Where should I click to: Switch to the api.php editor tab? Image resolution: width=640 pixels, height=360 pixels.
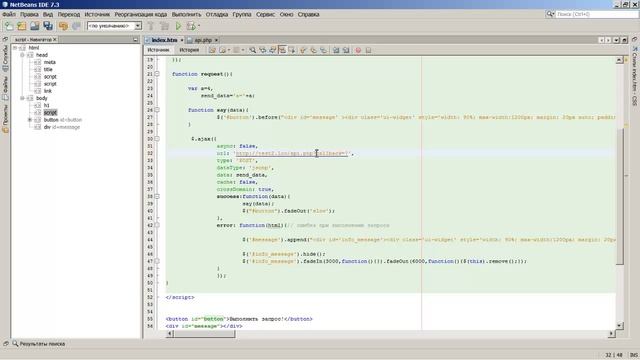click(203, 40)
